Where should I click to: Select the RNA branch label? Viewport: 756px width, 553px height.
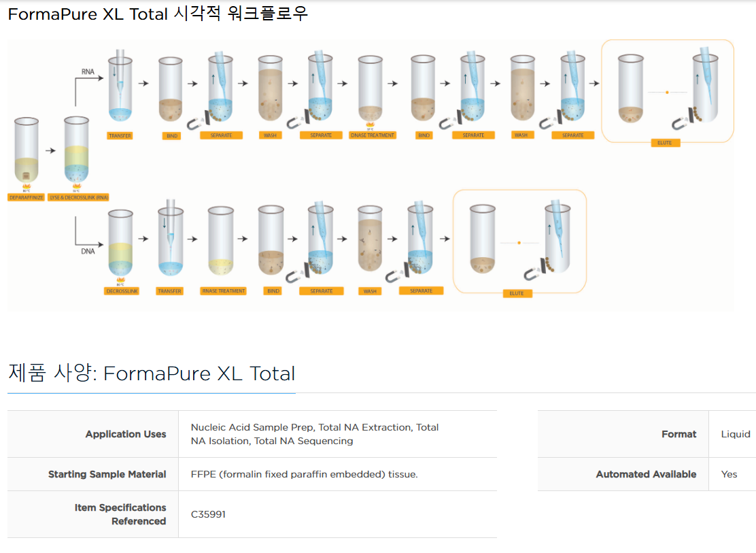pyautogui.click(x=88, y=71)
